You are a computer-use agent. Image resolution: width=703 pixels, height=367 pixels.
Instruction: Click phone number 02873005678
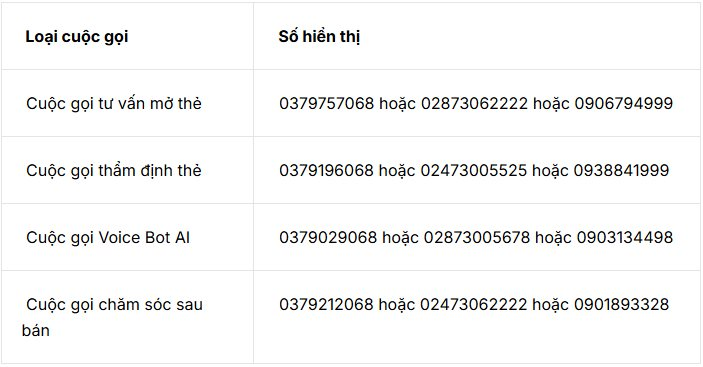477,237
